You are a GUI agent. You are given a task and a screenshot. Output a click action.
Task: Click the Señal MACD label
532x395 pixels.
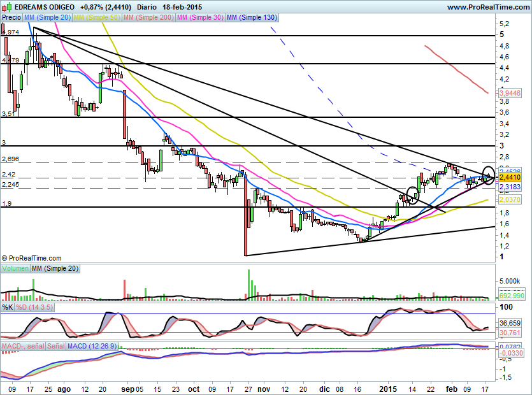55,346
